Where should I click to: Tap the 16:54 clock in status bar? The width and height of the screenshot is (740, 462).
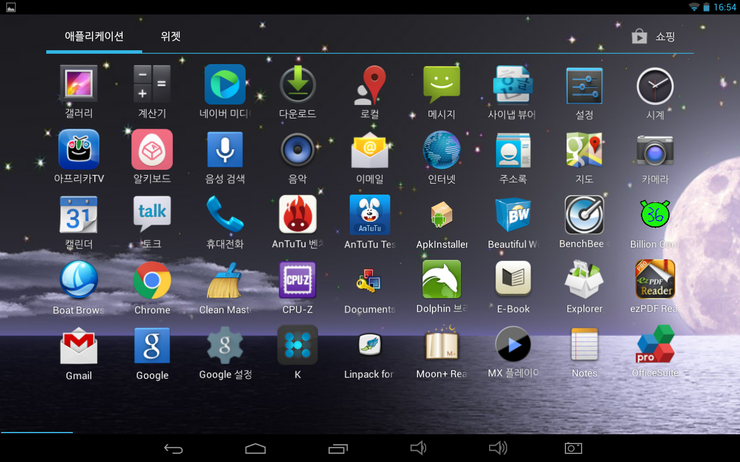click(724, 7)
